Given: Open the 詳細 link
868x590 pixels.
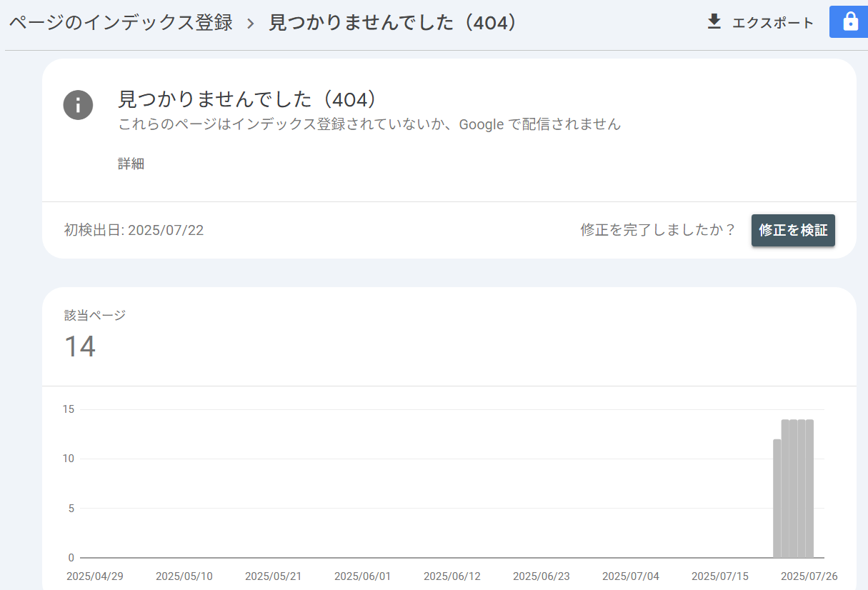Looking at the screenshot, I should 131,164.
